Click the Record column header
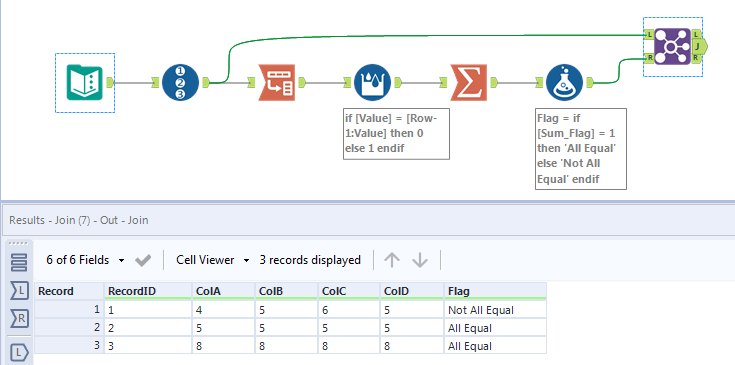735x365 pixels. click(69, 291)
